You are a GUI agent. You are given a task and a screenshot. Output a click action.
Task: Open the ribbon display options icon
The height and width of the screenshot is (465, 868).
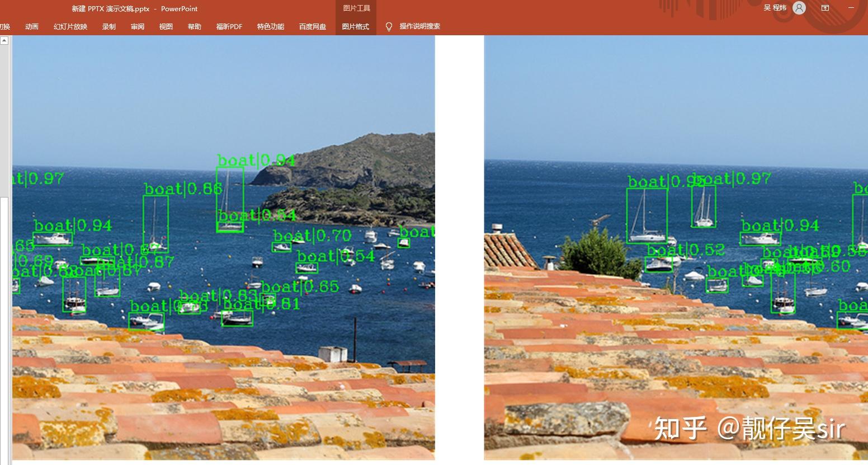(x=825, y=8)
